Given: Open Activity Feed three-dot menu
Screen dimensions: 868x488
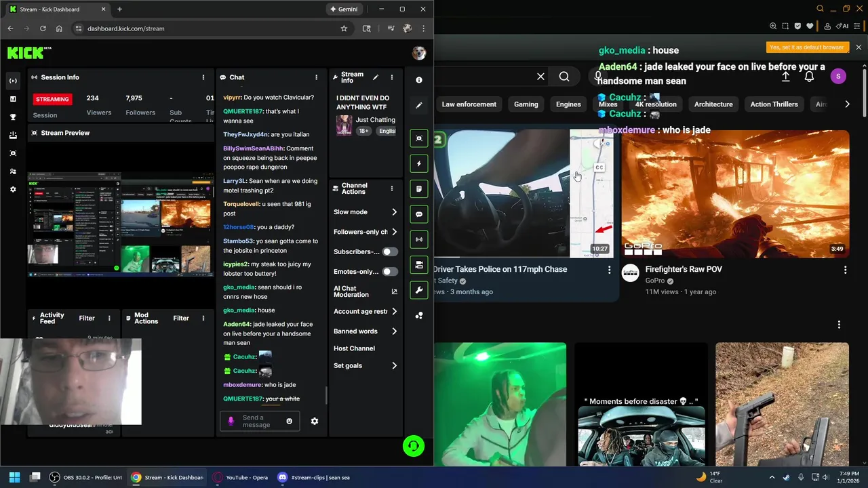Looking at the screenshot, I should coord(109,318).
